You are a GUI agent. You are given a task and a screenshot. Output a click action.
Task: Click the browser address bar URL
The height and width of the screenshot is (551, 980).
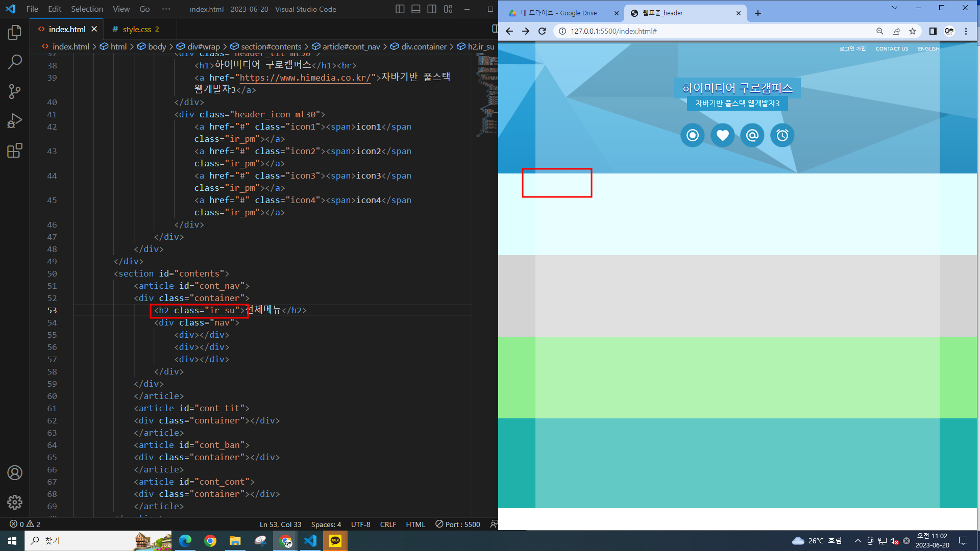(x=613, y=31)
